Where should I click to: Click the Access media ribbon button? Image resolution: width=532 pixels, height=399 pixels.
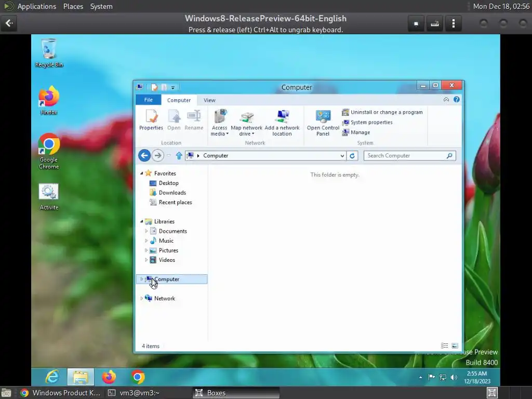coord(220,123)
